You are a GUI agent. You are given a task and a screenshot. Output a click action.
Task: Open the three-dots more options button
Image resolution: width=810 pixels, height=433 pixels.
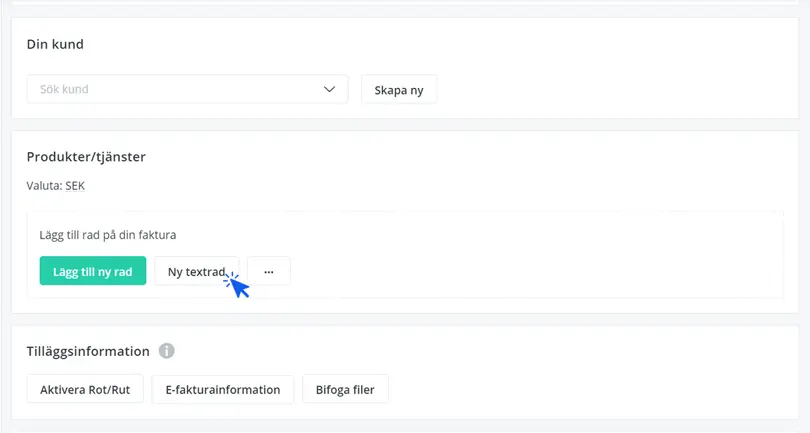(269, 271)
